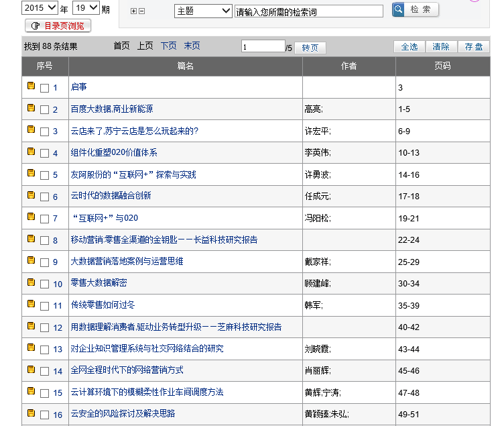504x426 pixels.
Task: Click the 目录页浏览 button
Action: [x=58, y=25]
